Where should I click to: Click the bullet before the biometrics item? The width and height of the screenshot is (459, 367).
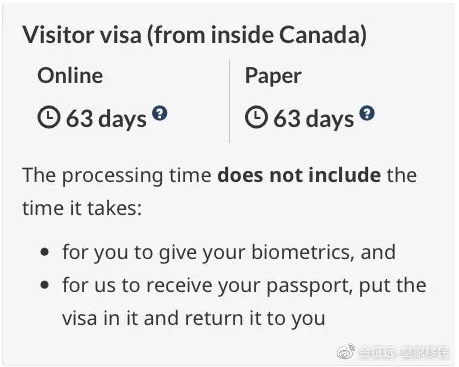pyautogui.click(x=44, y=252)
